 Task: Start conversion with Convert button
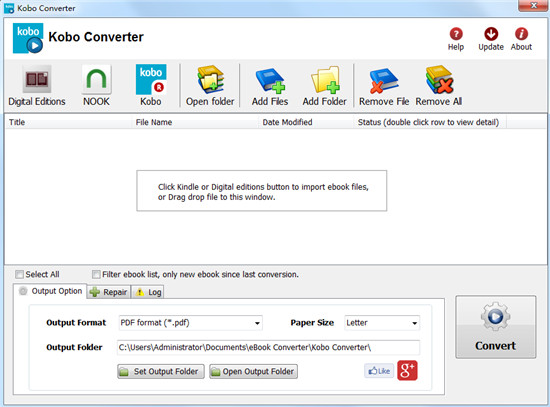pyautogui.click(x=496, y=327)
